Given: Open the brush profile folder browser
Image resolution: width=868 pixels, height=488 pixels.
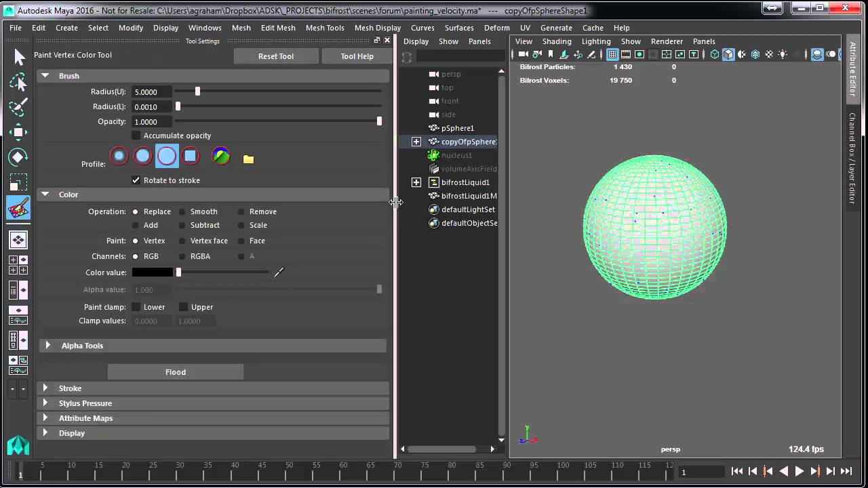Looking at the screenshot, I should click(248, 159).
